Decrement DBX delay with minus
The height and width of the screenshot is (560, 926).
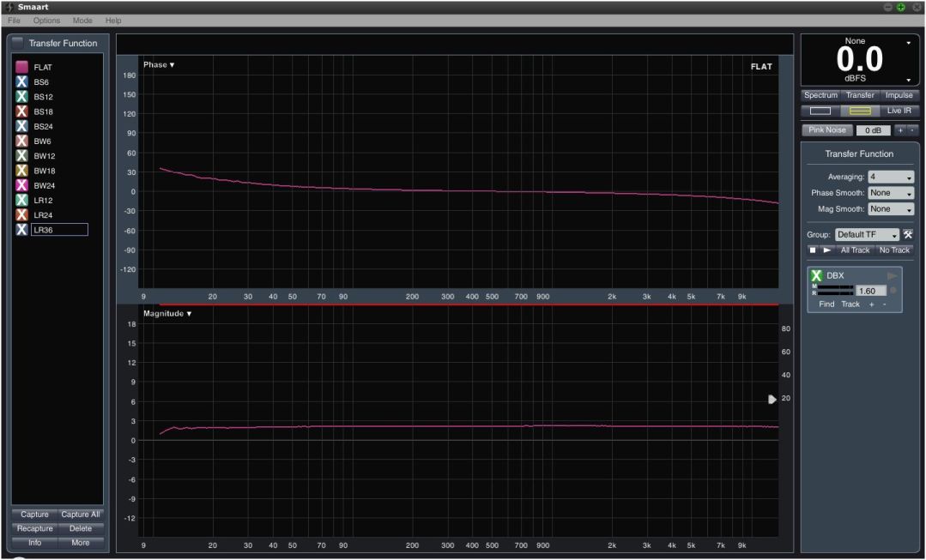point(884,304)
